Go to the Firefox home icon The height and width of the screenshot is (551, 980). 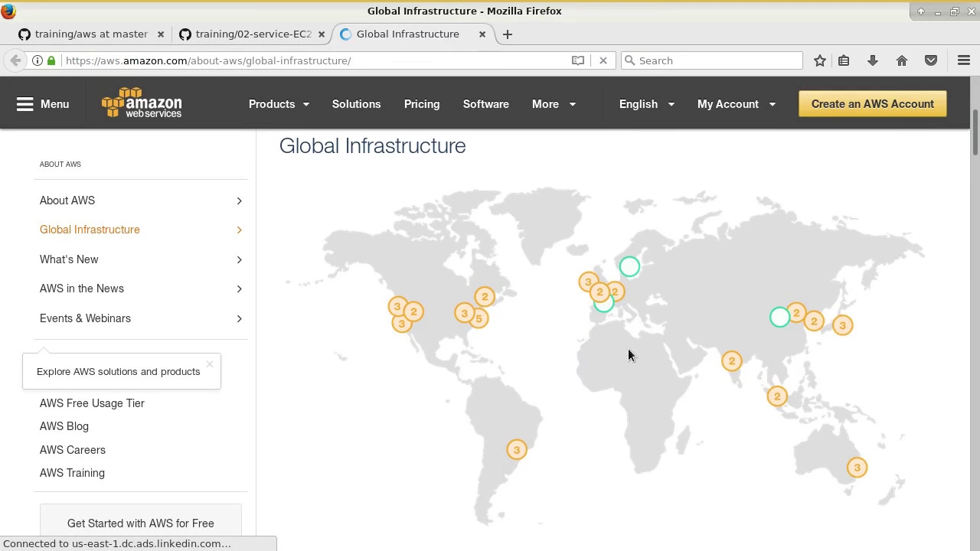[902, 60]
